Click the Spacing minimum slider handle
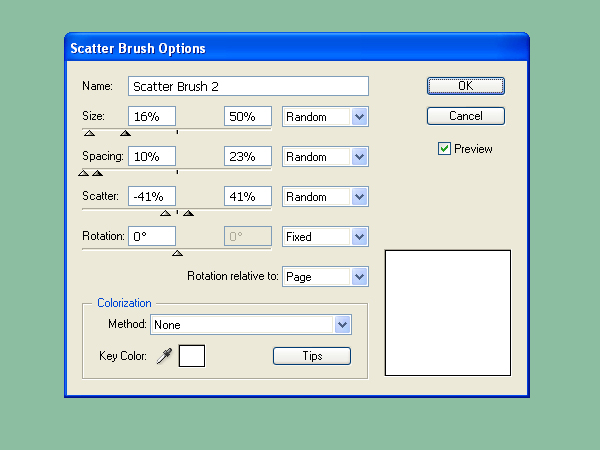 (x=83, y=173)
